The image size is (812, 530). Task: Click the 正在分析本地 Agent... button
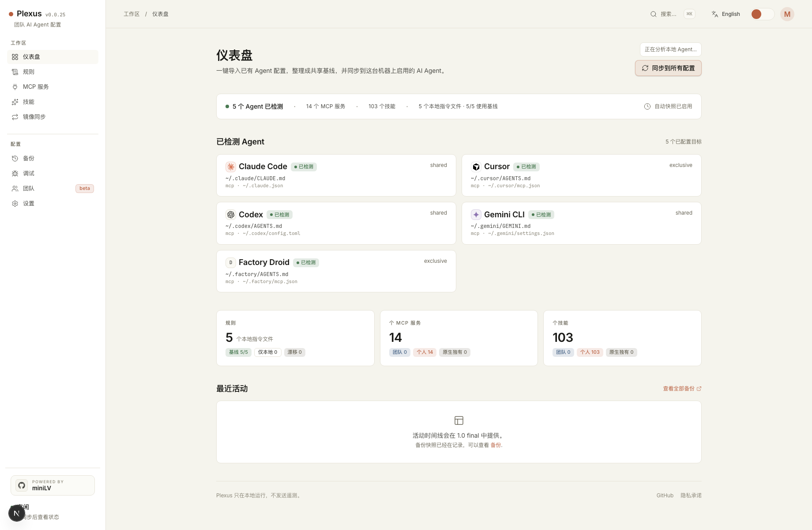click(x=671, y=49)
